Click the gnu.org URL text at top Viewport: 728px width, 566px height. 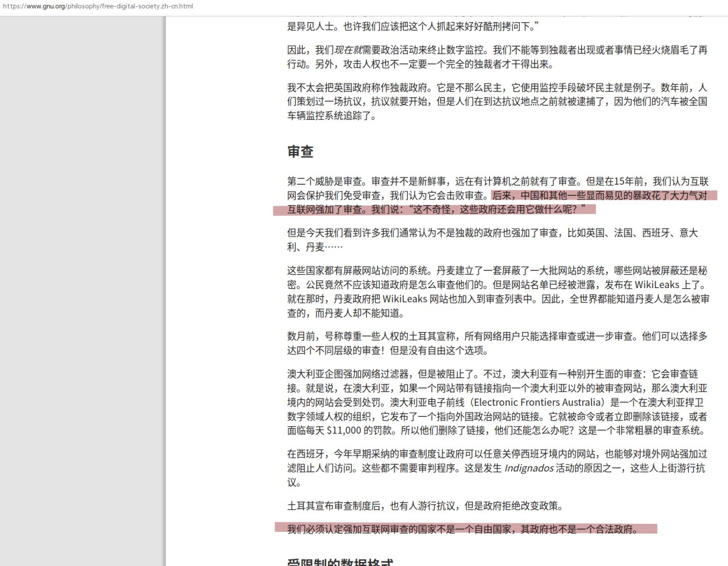[x=98, y=6]
